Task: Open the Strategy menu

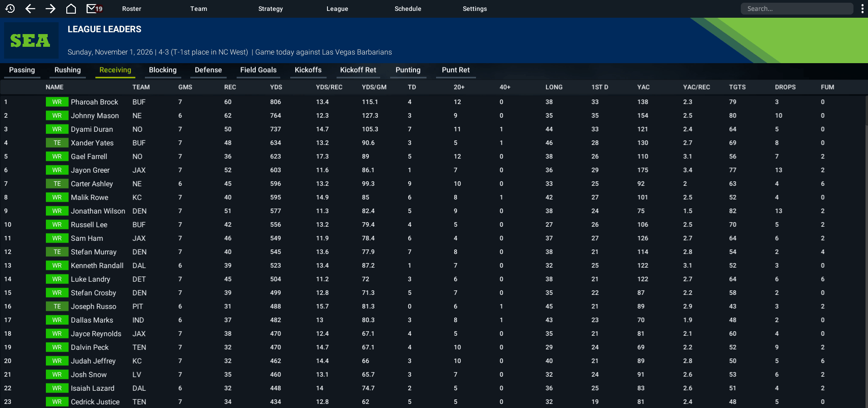Action: pyautogui.click(x=271, y=9)
